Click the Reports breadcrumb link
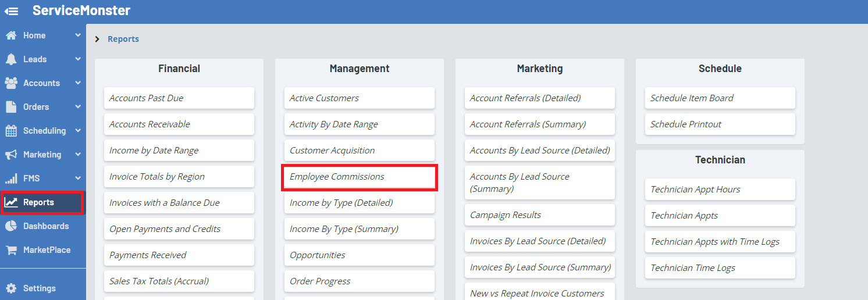Screen dimensions: 868x300 123,39
